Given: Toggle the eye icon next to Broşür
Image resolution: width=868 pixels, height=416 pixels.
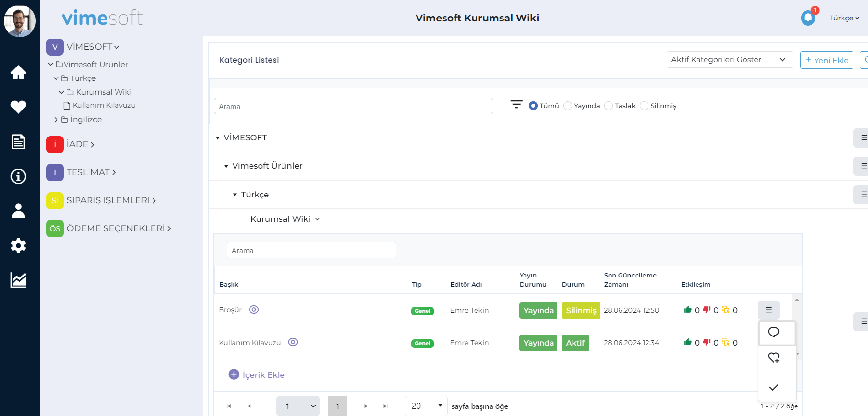Looking at the screenshot, I should (254, 309).
